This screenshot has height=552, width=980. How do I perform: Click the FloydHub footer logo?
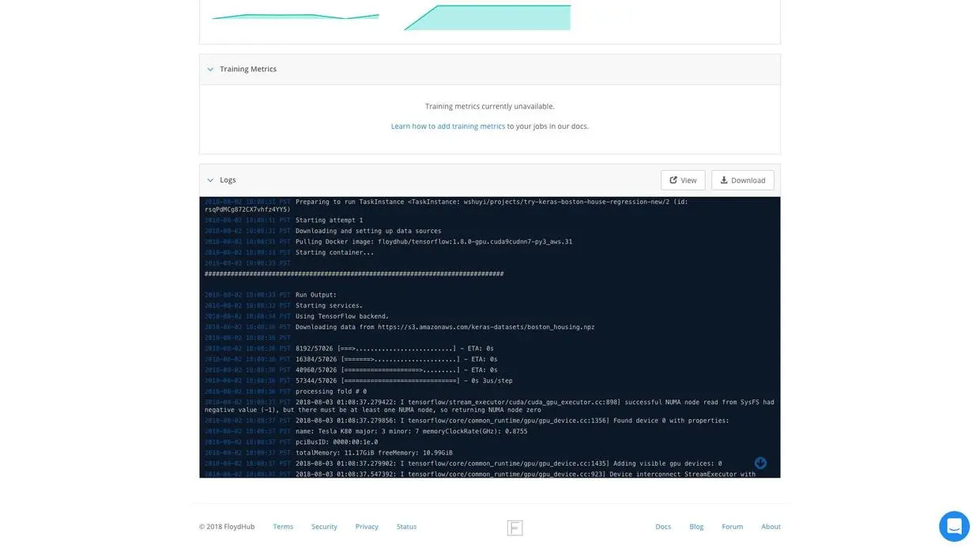[x=514, y=527]
